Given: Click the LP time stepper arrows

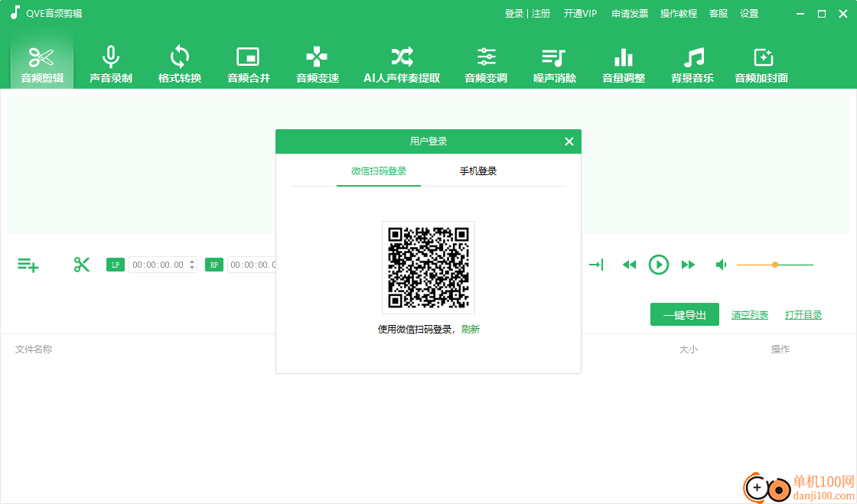Looking at the screenshot, I should (x=192, y=265).
